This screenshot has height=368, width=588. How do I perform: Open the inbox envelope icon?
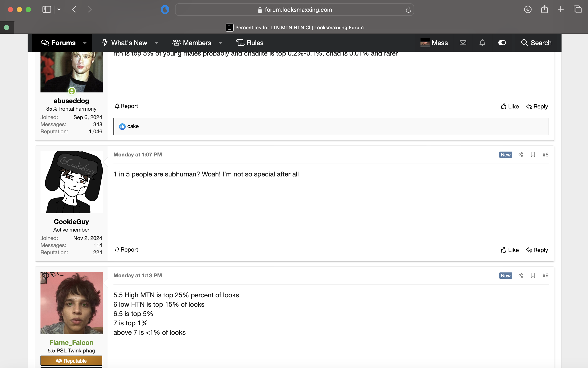[x=463, y=43]
